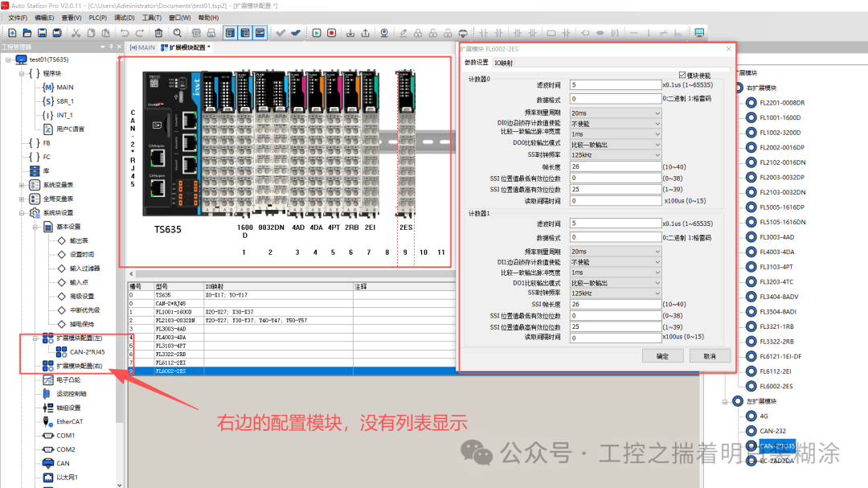The image size is (868, 488).
Task: Click the Undo arrow icon
Action: click(125, 33)
